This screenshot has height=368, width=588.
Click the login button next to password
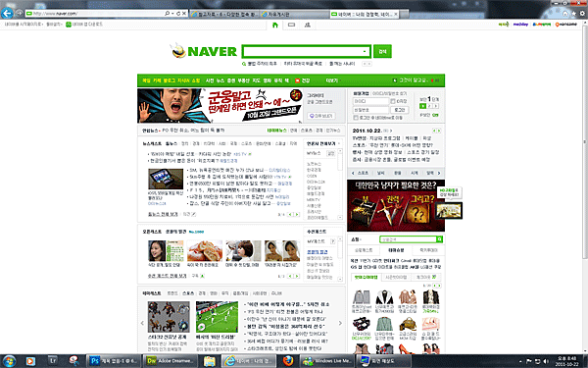(400, 110)
